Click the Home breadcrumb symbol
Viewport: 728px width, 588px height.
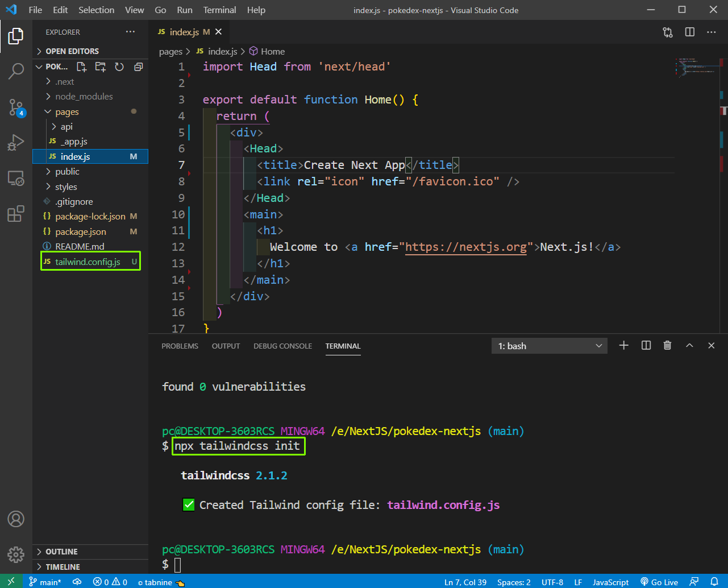pos(267,51)
